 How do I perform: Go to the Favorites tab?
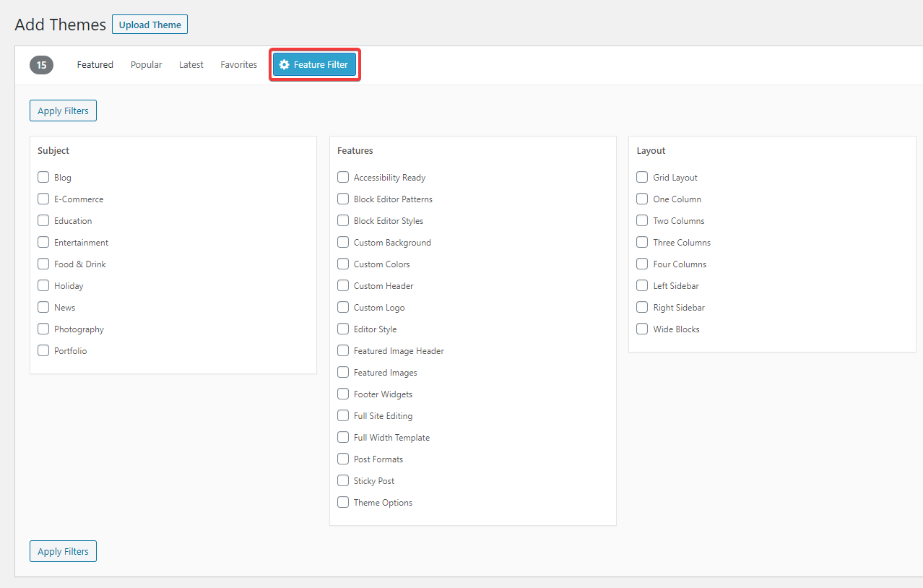[238, 65]
